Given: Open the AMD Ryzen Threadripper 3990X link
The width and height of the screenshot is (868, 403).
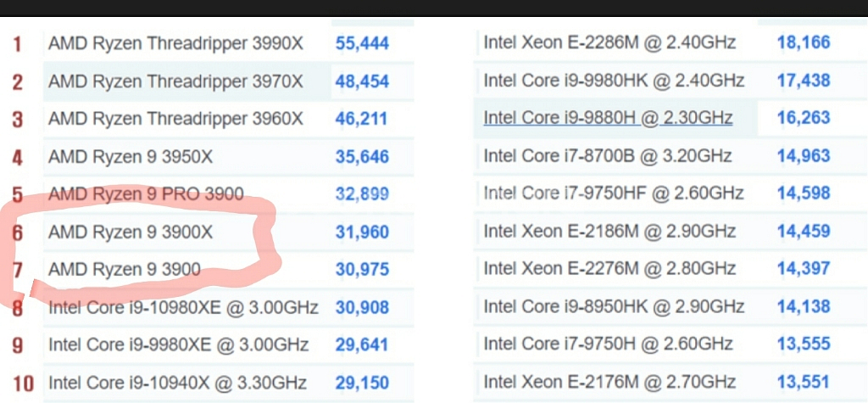Looking at the screenshot, I should pyautogui.click(x=175, y=43).
